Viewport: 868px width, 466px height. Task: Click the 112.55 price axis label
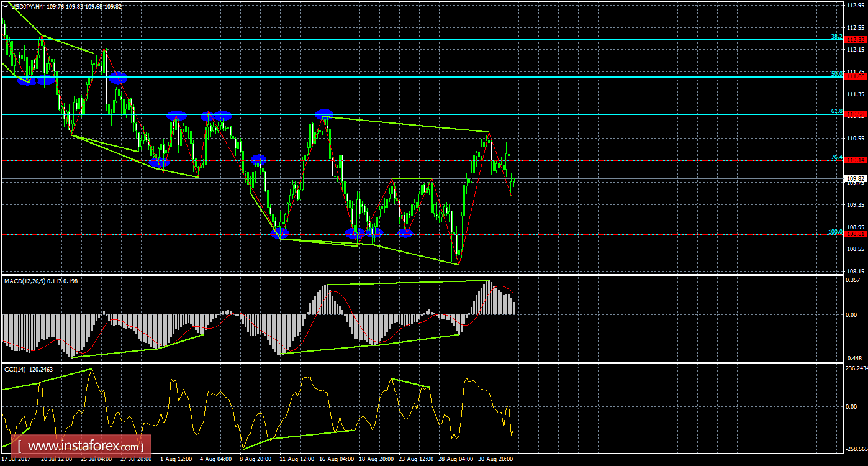856,28
